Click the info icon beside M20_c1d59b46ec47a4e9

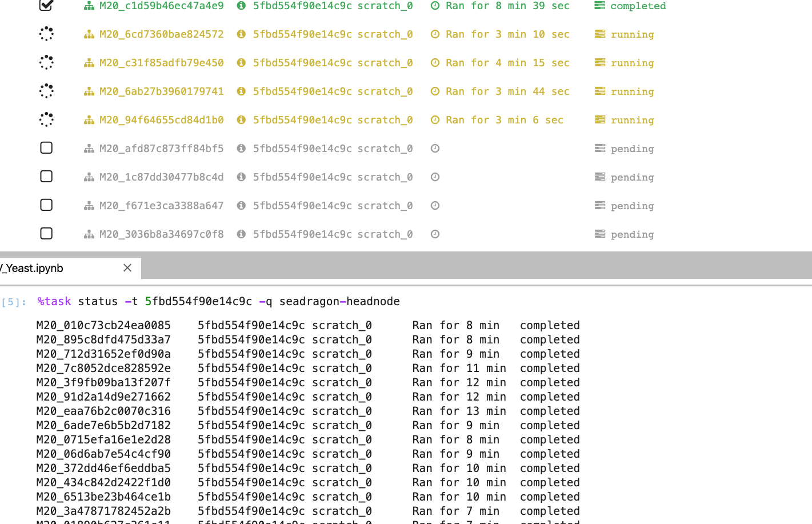click(x=241, y=6)
